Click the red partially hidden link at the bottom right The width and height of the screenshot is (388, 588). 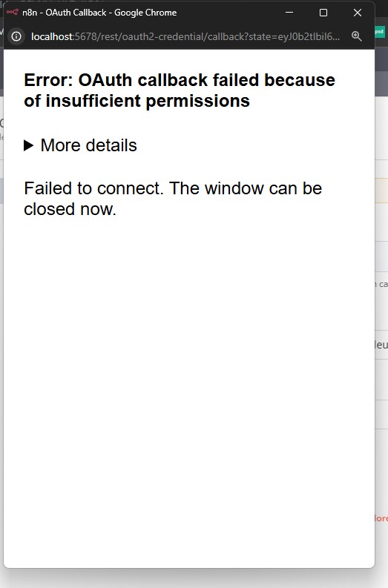[x=381, y=518]
